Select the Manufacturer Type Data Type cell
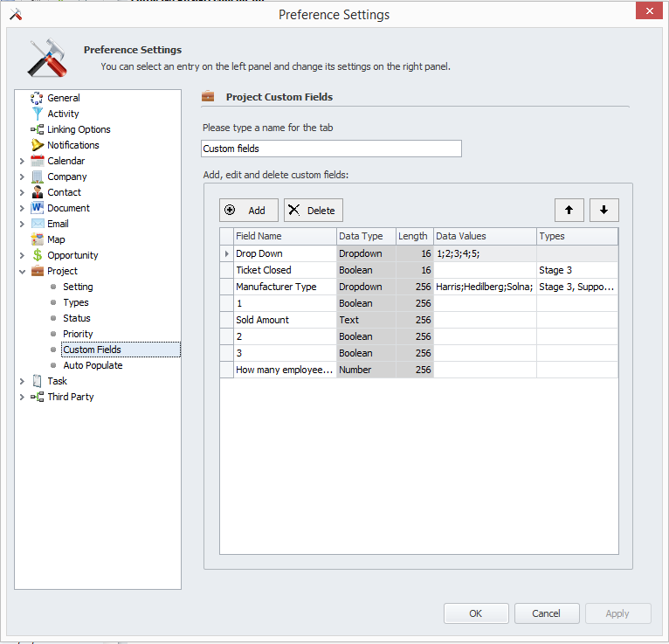This screenshot has height=644, width=669. click(x=366, y=287)
